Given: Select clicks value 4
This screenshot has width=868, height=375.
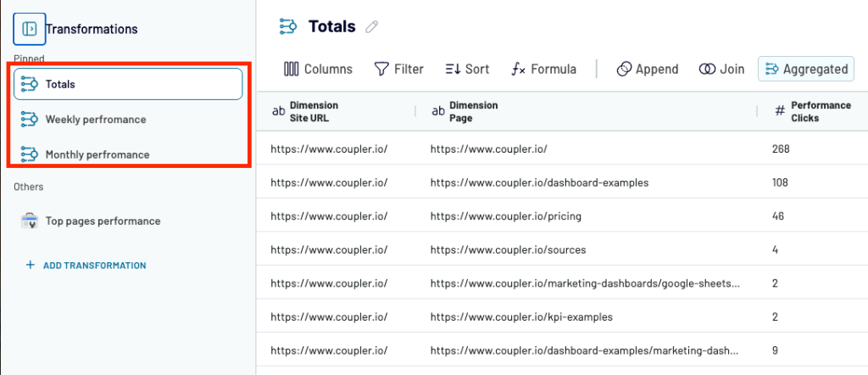Looking at the screenshot, I should coord(775,249).
